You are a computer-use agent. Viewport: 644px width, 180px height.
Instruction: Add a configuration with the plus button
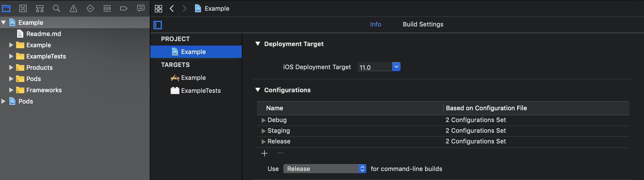(264, 153)
